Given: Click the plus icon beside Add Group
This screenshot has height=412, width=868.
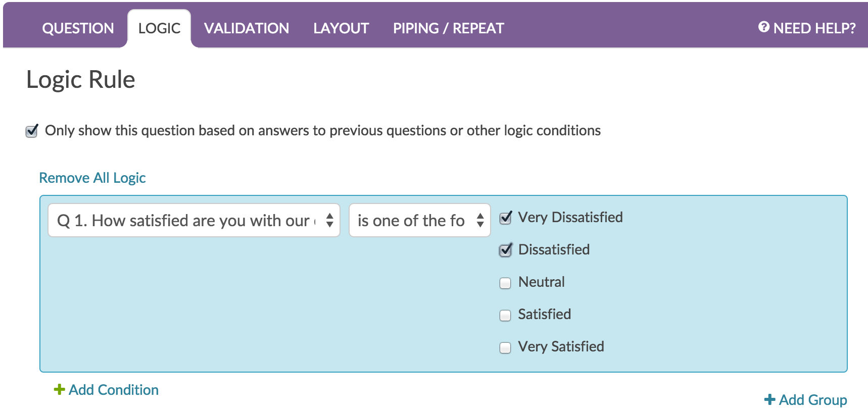Looking at the screenshot, I should (x=769, y=399).
